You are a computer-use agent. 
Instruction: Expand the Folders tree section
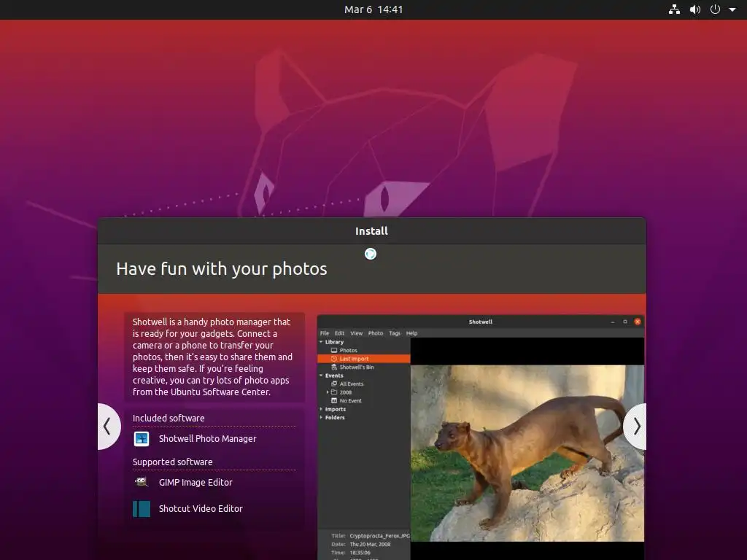(x=321, y=418)
